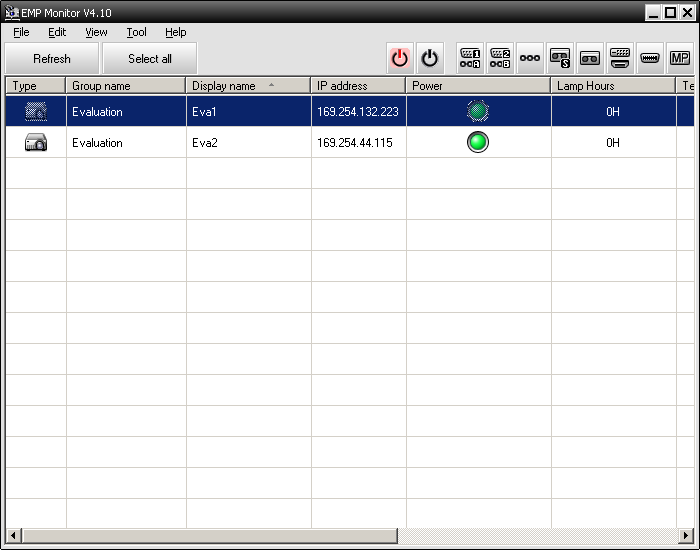Image resolution: width=700 pixels, height=550 pixels.
Task: Click the projector type icon for Eva2
Action: [36, 143]
